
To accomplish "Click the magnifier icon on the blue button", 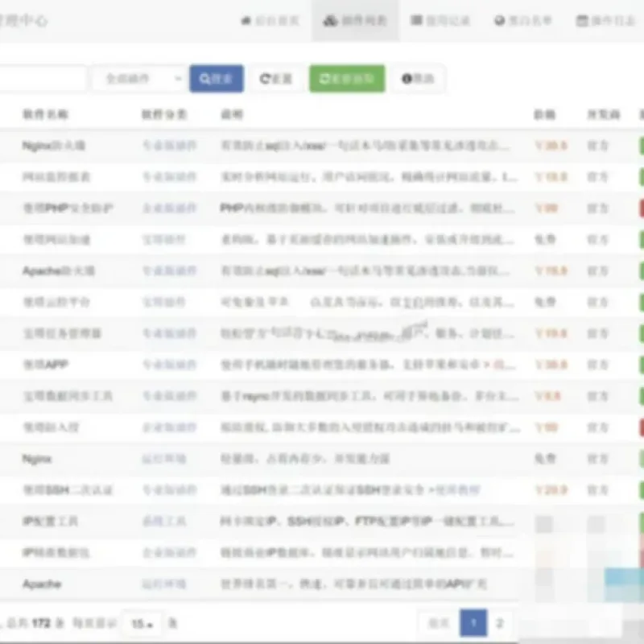I will [204, 78].
